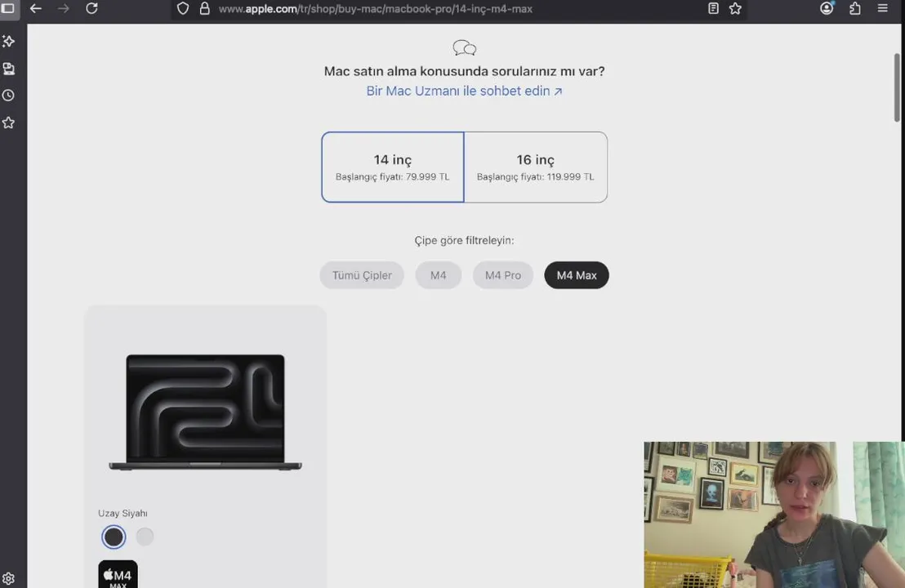Click the page vertical scrollbar
The width and height of the screenshot is (905, 588).
(897, 87)
